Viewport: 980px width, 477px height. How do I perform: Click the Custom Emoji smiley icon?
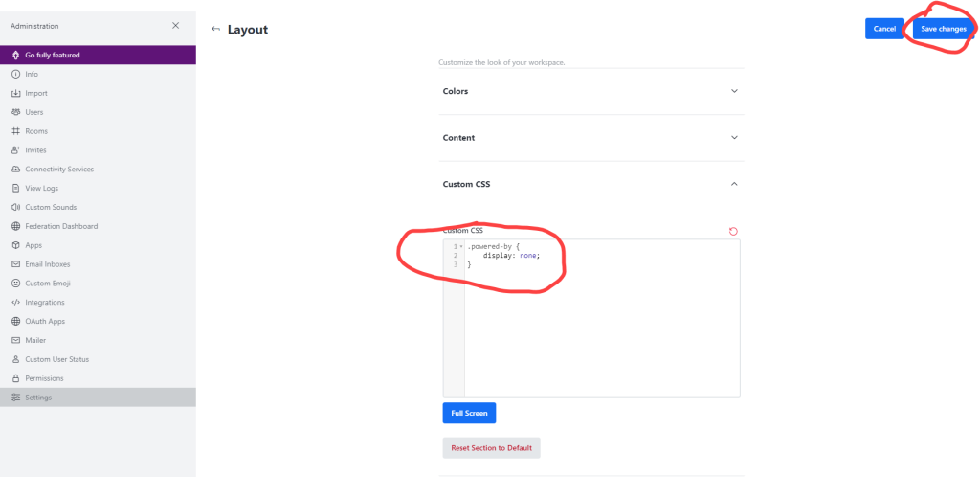(x=15, y=284)
